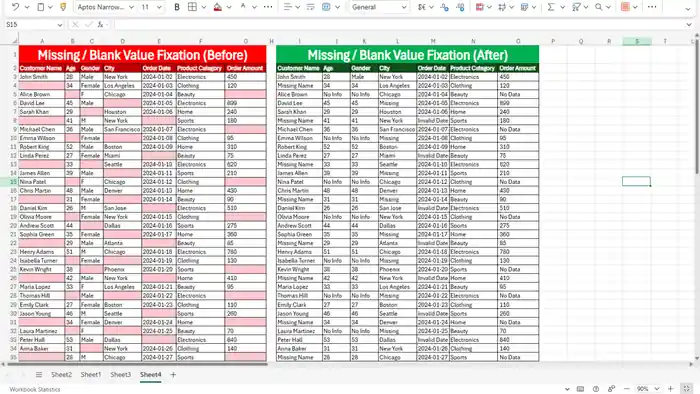Click the orange add-in icon

[625, 7]
